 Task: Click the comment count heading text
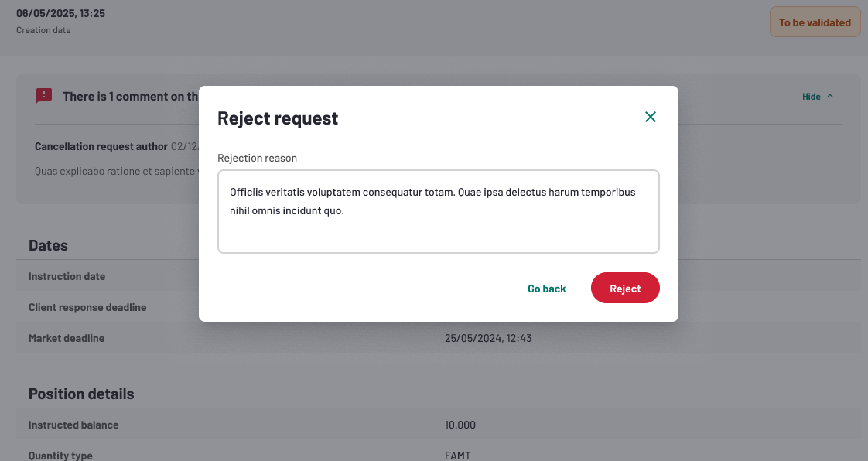pos(130,96)
